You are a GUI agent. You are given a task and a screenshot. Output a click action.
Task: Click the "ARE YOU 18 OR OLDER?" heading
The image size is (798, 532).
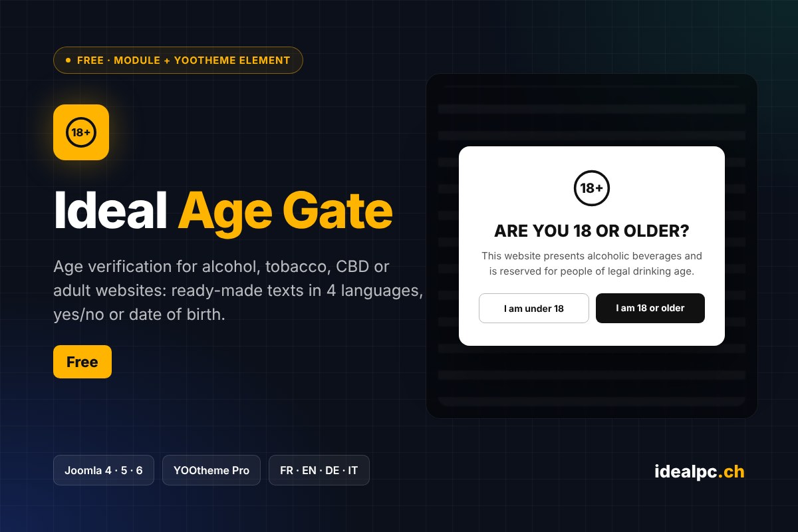click(592, 231)
